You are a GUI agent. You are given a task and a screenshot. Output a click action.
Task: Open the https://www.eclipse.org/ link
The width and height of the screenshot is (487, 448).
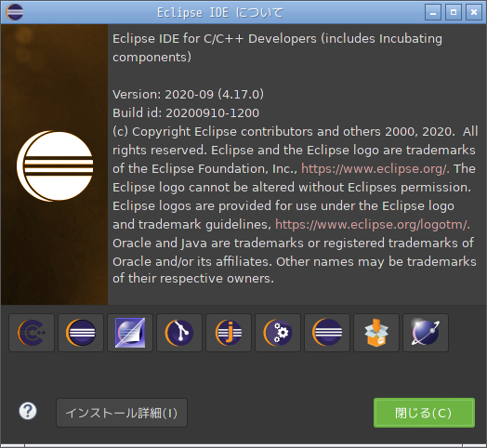(375, 169)
